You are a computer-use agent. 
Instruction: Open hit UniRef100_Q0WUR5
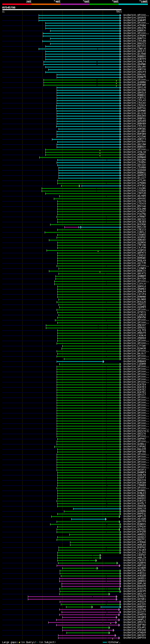point(135,20)
